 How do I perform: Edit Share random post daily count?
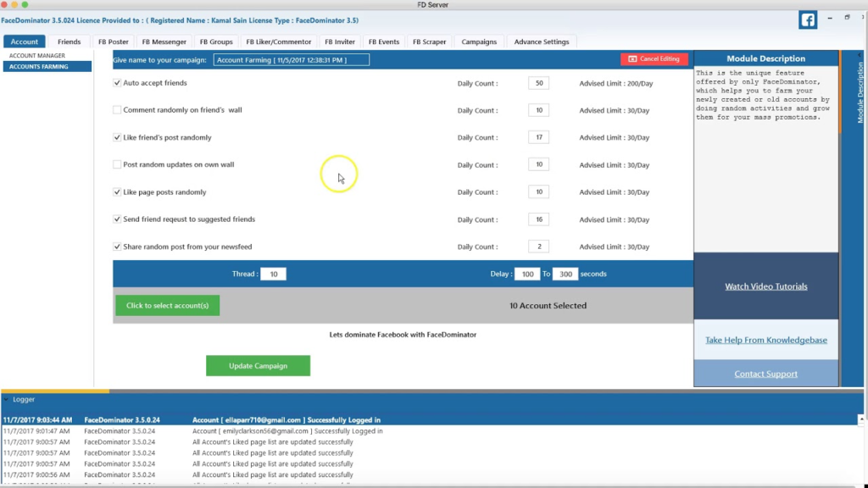pyautogui.click(x=538, y=247)
